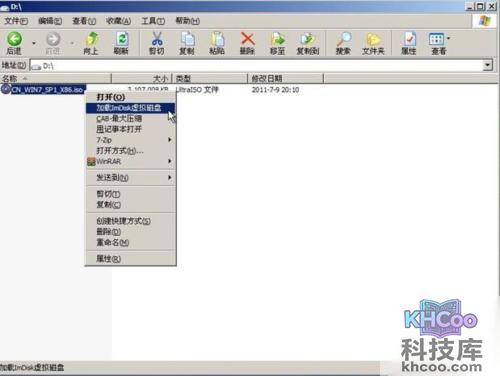Click the date 2011-7-9 20:10 cell
Image resolution: width=500 pixels, height=376 pixels.
pos(275,90)
